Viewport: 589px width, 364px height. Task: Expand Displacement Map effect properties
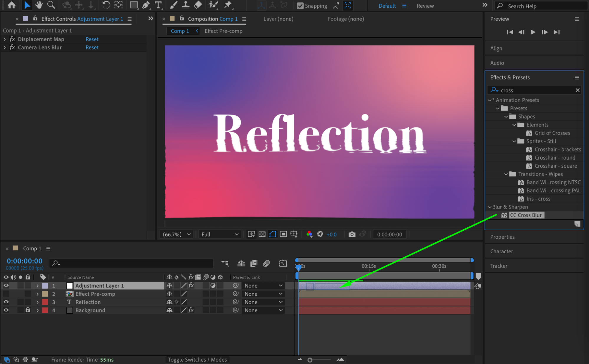pyautogui.click(x=5, y=39)
